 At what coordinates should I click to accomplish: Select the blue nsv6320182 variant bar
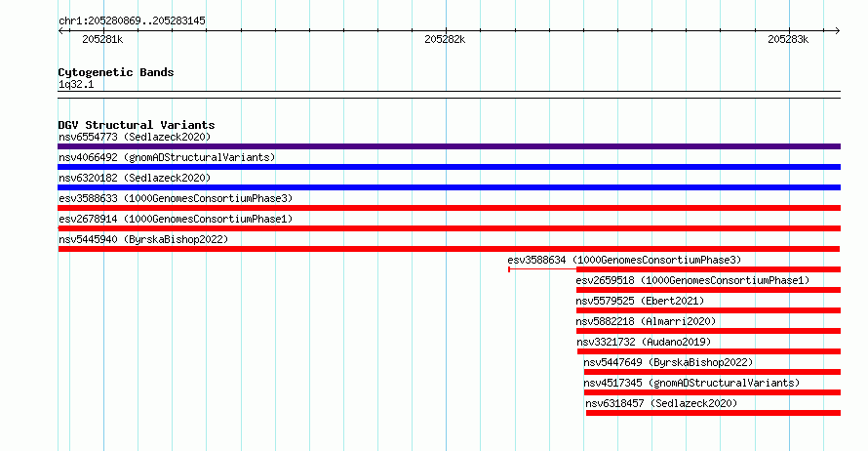coord(449,187)
